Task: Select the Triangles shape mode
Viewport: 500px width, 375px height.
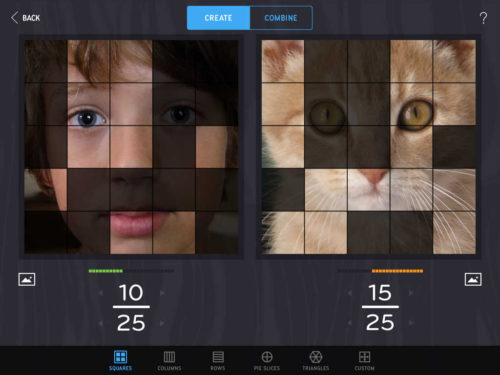Action: (x=316, y=360)
